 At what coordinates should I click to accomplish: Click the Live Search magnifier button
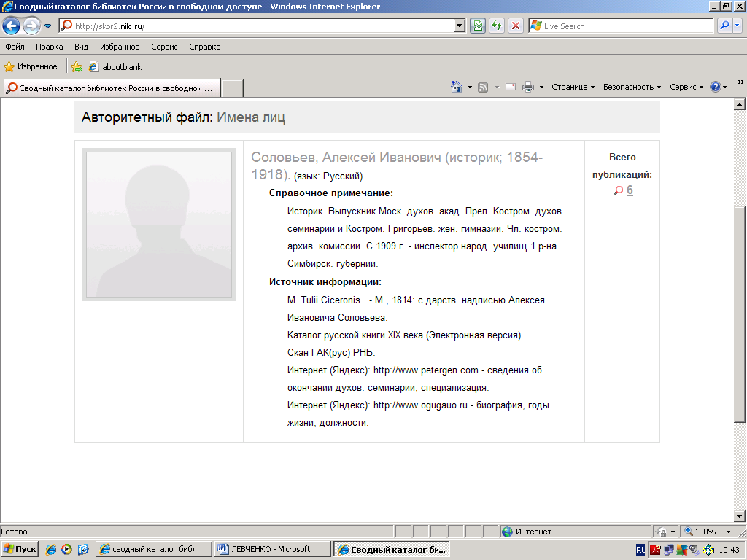click(x=724, y=26)
